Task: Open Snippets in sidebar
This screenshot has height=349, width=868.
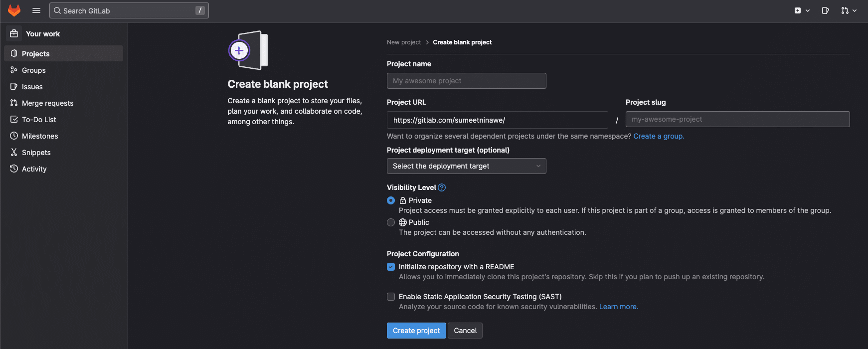Action: pos(64,152)
